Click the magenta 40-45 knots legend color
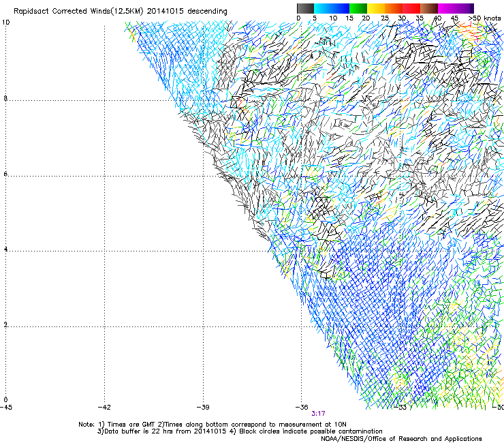504x443 pixels. click(x=447, y=8)
